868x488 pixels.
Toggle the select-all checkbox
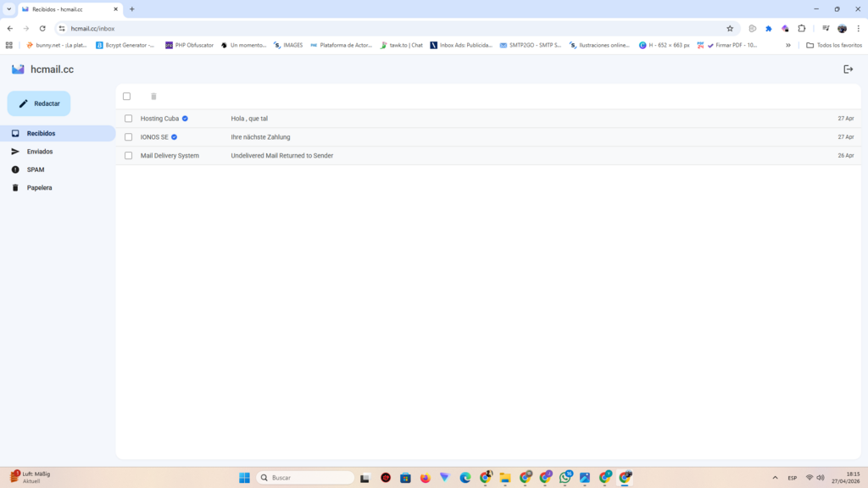(x=127, y=97)
